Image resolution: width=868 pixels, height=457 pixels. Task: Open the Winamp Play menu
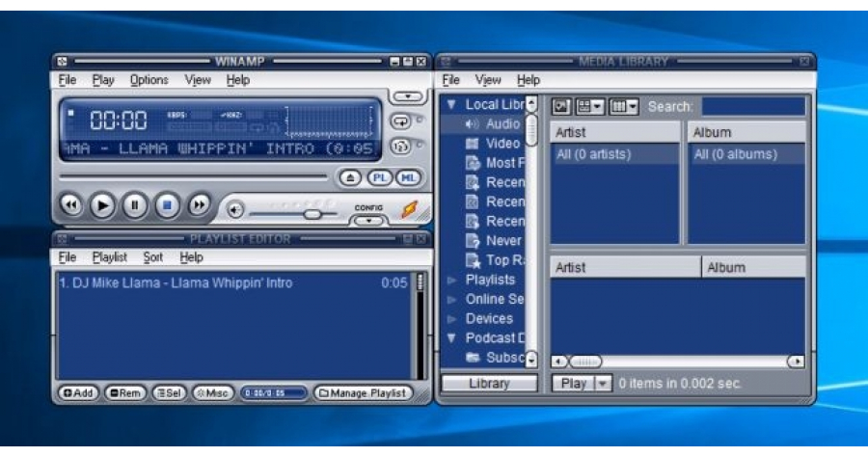pos(103,80)
